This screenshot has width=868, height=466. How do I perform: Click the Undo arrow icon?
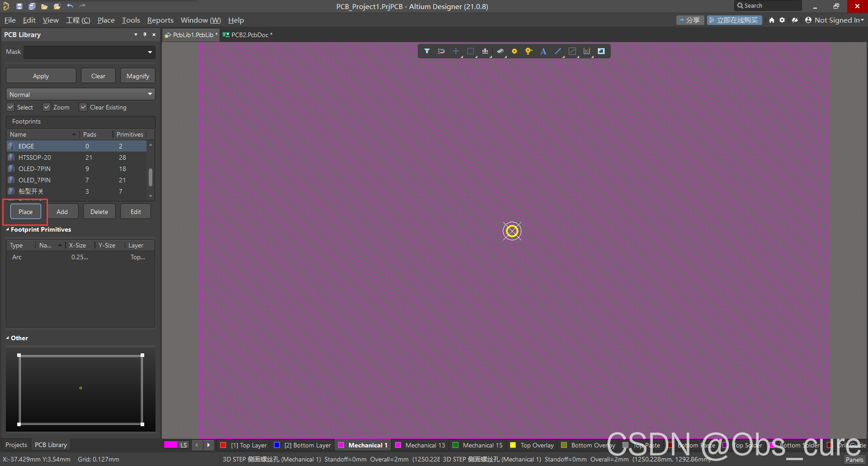tap(70, 6)
